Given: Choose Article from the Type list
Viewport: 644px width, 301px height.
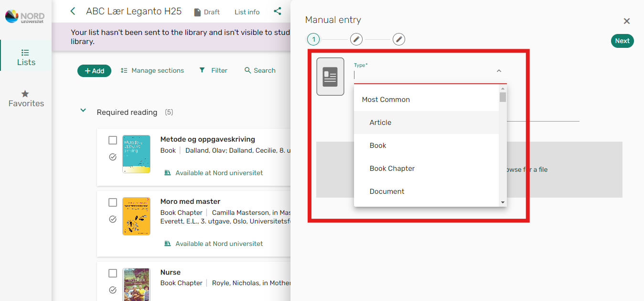Looking at the screenshot, I should pyautogui.click(x=426, y=123).
